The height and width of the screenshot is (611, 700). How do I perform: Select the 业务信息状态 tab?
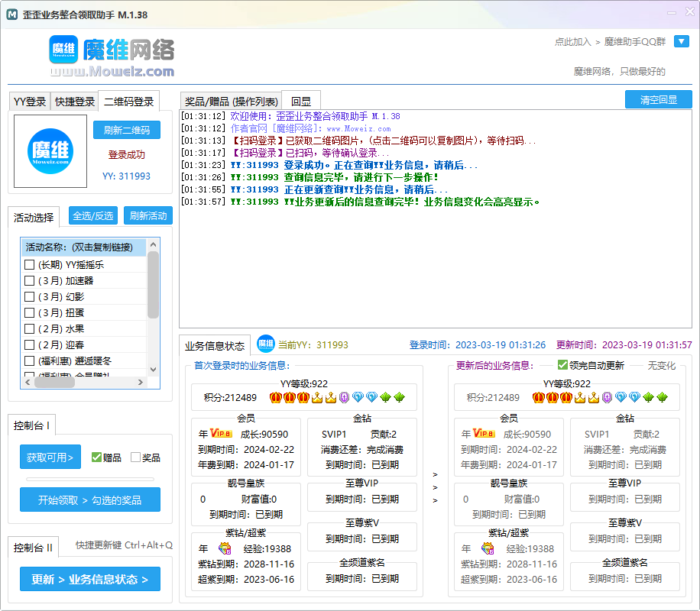(x=215, y=346)
